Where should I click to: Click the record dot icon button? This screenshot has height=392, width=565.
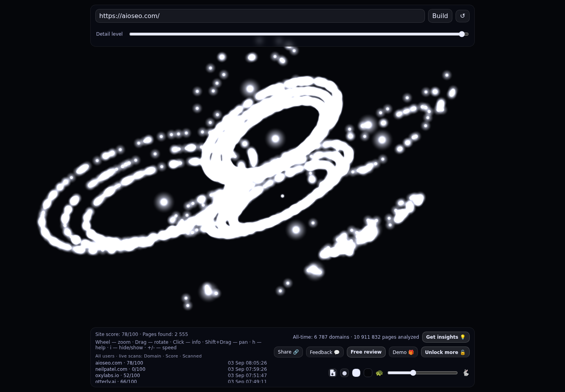click(344, 373)
